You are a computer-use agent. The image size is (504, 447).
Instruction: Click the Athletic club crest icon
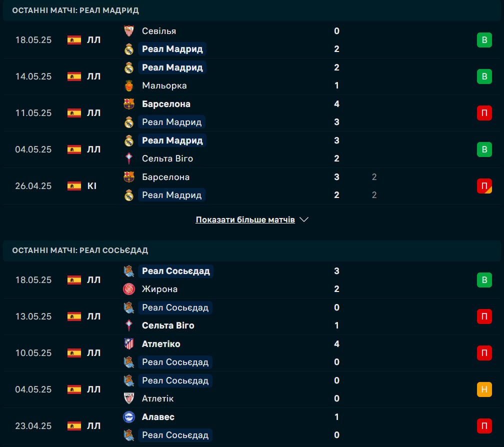129,398
